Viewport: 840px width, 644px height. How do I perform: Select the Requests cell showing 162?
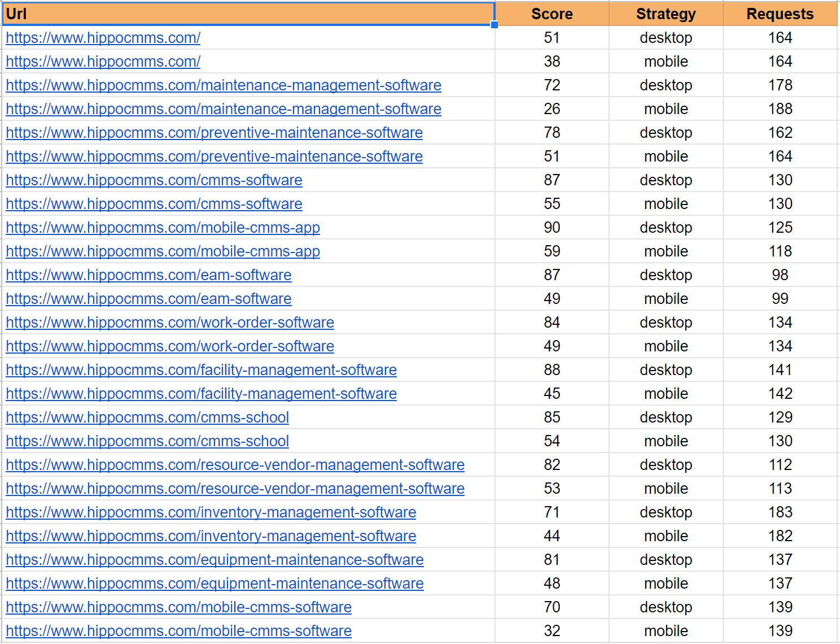(x=780, y=133)
